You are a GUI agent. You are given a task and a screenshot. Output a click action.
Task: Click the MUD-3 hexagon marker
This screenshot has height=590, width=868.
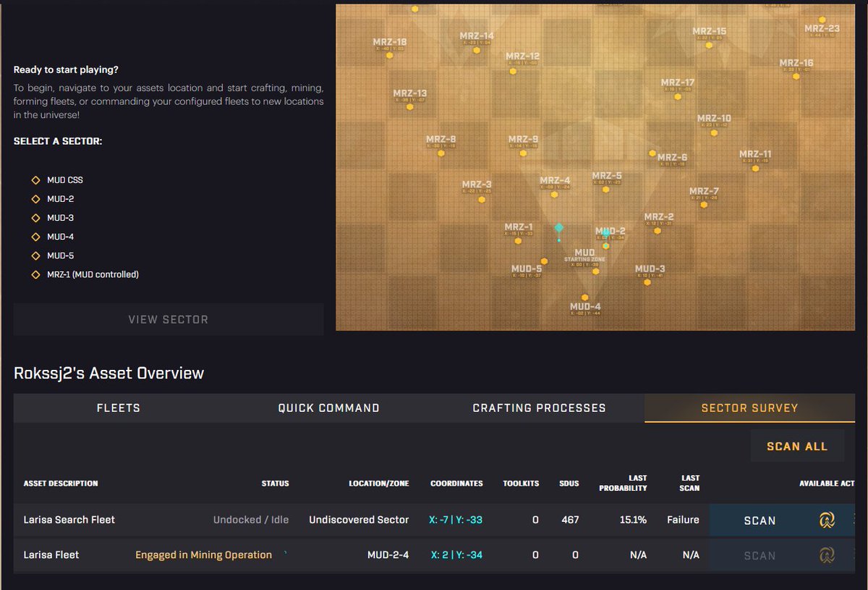(647, 283)
